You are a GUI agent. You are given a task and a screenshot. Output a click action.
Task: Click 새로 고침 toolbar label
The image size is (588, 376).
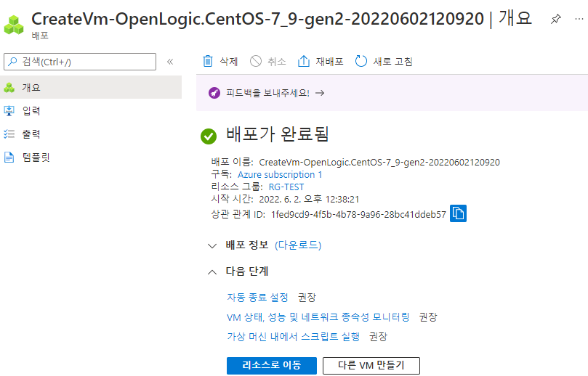pos(393,62)
